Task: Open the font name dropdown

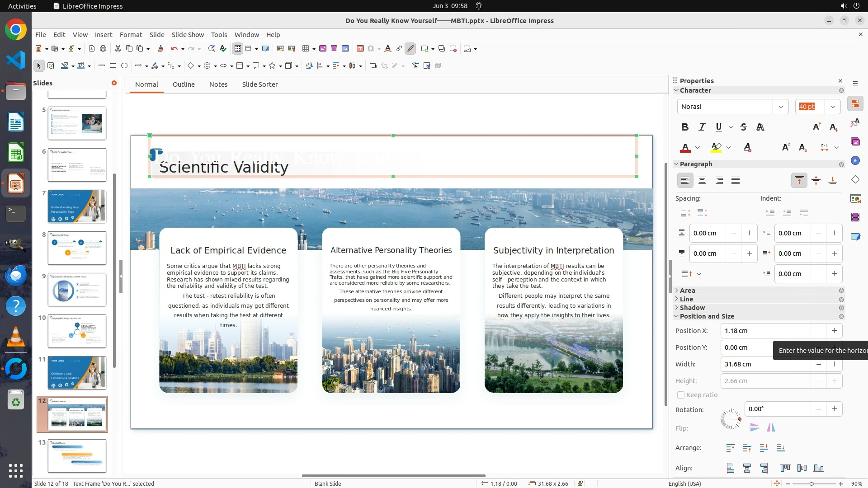Action: point(780,107)
